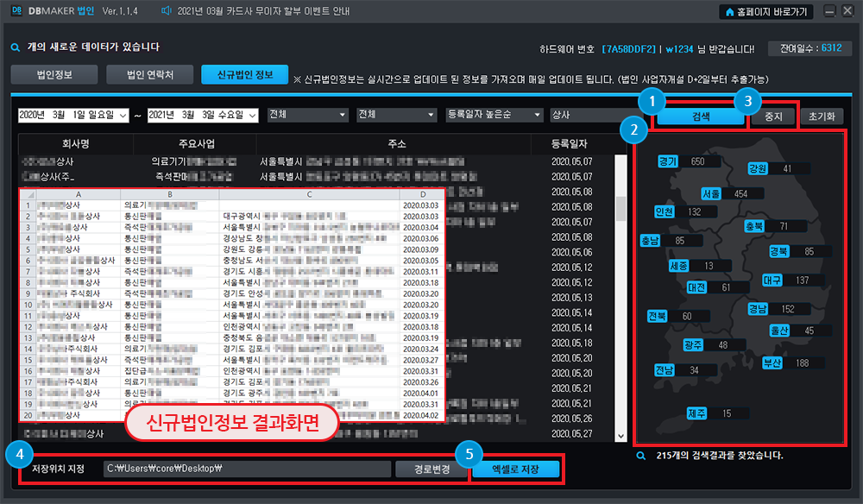Select the 경남 region on the map

(x=758, y=309)
